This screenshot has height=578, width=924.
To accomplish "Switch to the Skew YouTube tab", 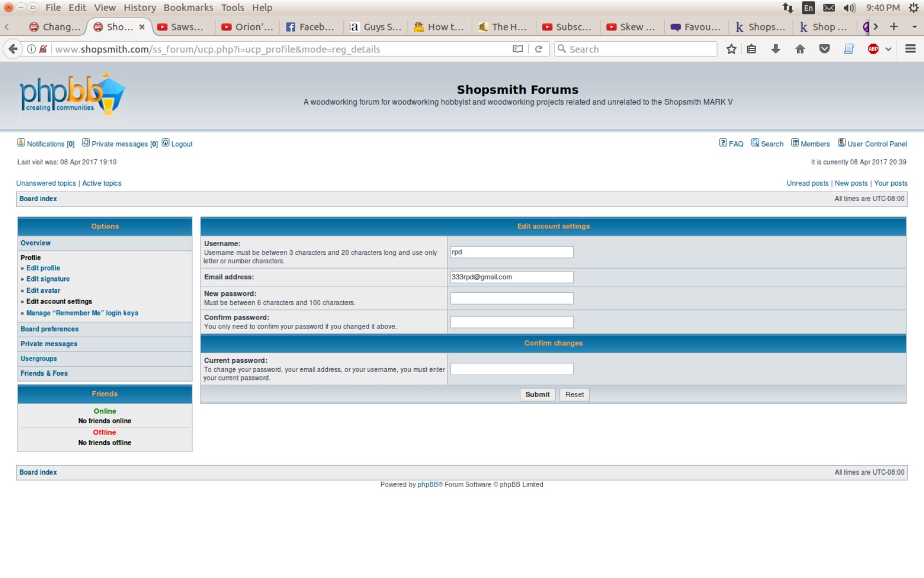I will [x=632, y=27].
